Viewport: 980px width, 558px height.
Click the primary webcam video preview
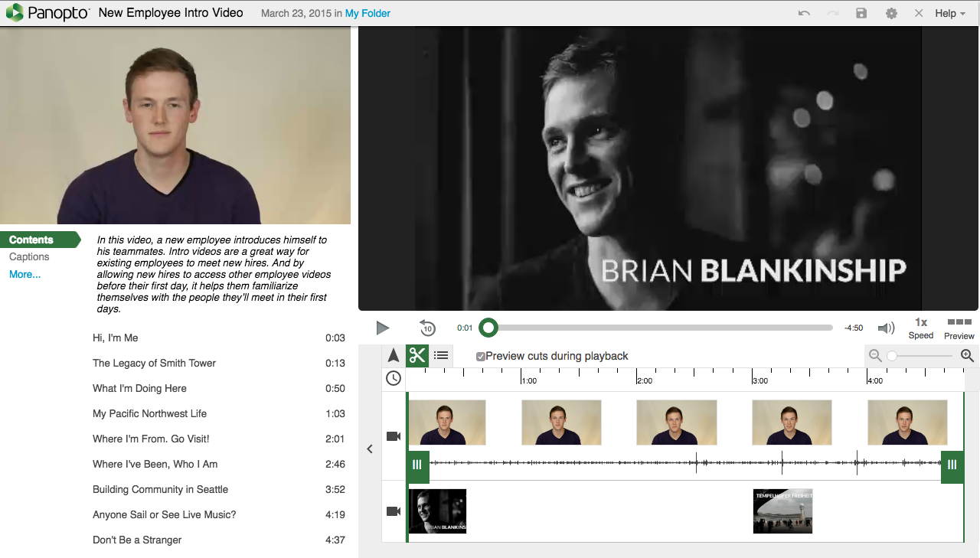tap(175, 126)
